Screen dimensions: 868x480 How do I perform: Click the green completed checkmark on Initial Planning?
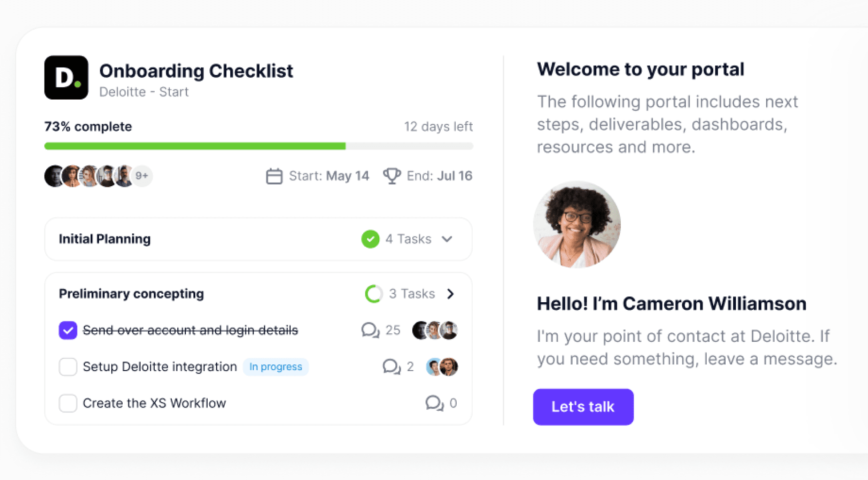coord(370,239)
